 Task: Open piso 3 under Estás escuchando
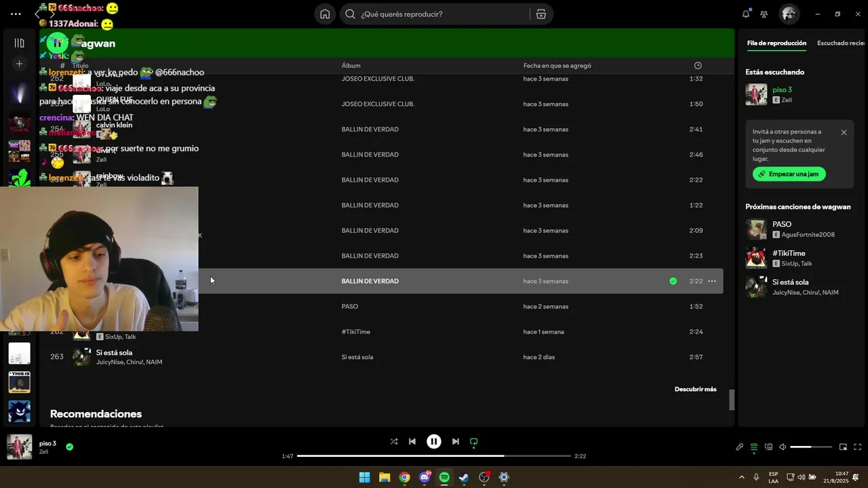click(x=782, y=89)
